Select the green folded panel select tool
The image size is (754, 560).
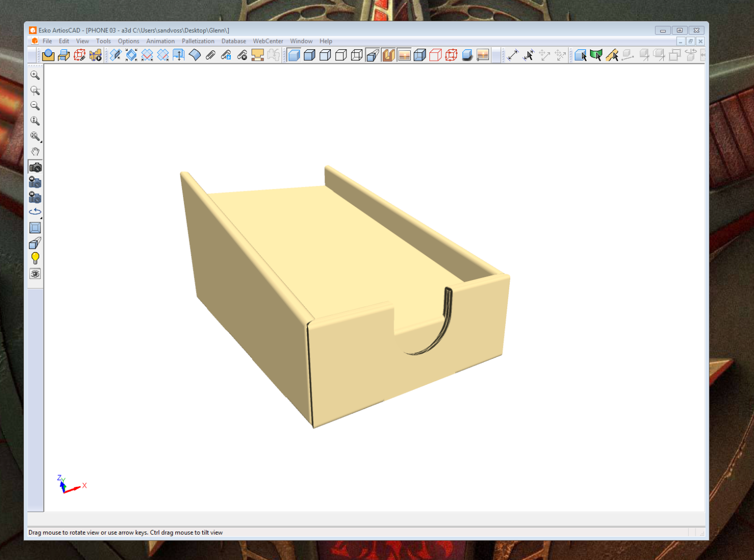tap(596, 55)
